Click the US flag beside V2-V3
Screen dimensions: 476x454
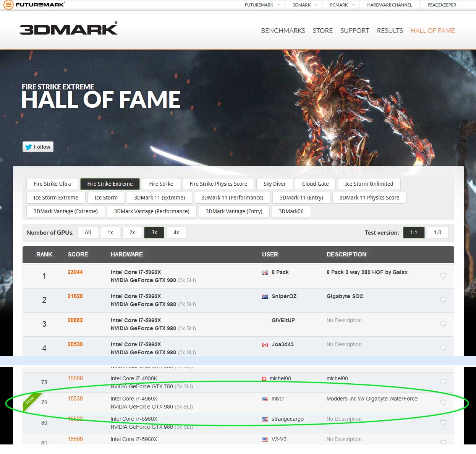pos(265,439)
